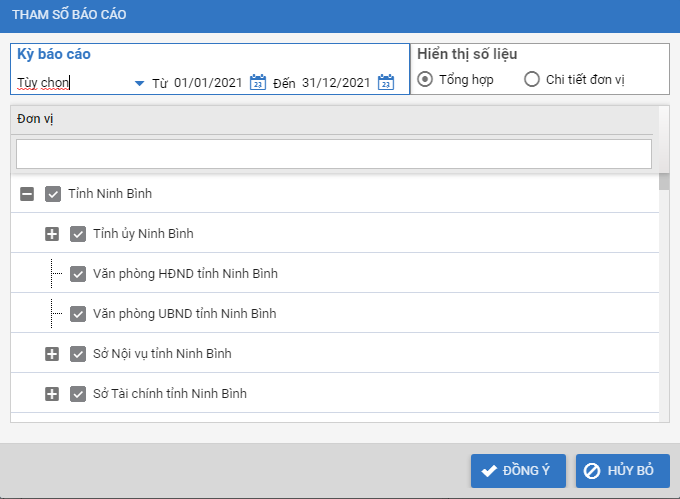This screenshot has height=499, width=680.
Task: Select the Tổng hợp radio option
Action: [x=425, y=79]
